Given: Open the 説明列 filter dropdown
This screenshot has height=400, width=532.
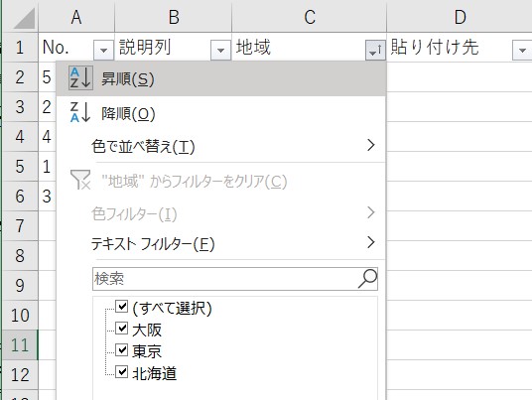Looking at the screenshot, I should [x=220, y=51].
